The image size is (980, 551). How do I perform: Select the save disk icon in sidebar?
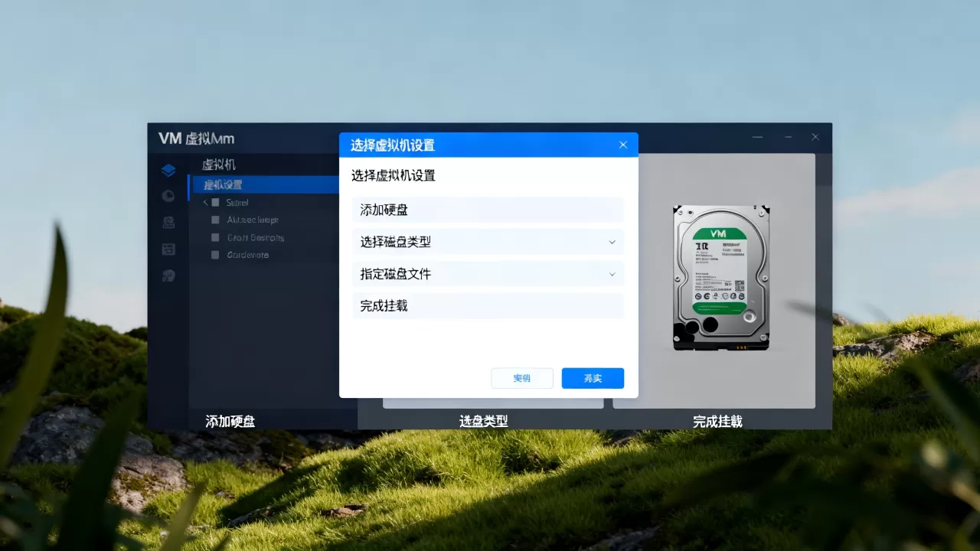(x=168, y=249)
